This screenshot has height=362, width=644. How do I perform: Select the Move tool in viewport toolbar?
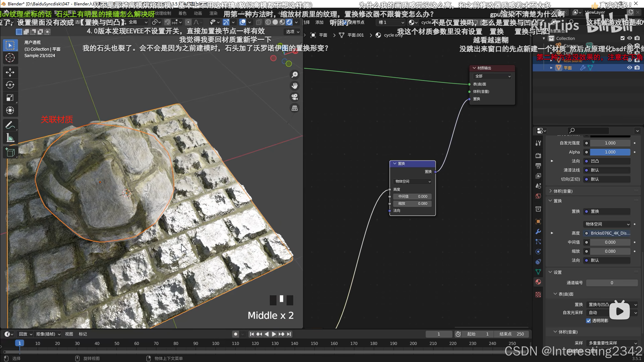point(10,72)
